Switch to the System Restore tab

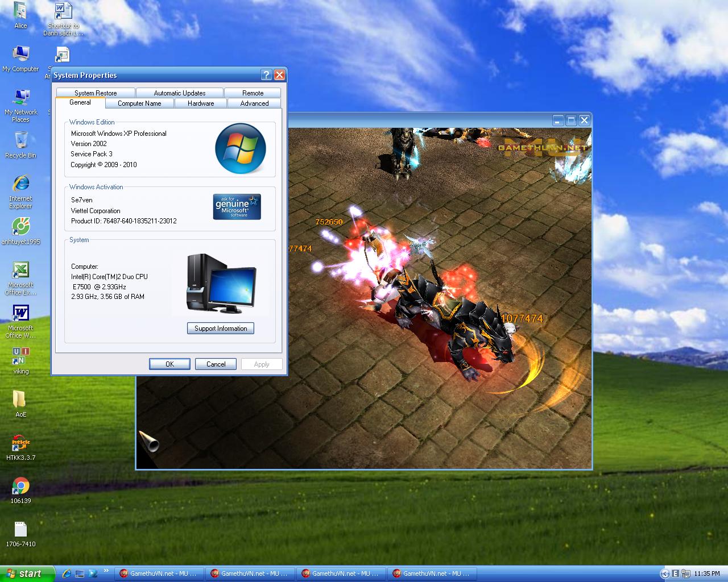coord(96,93)
